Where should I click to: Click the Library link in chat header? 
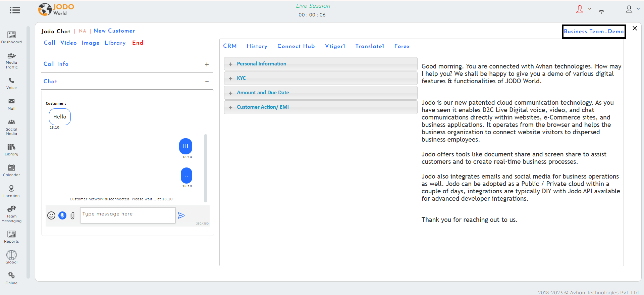pyautogui.click(x=115, y=43)
